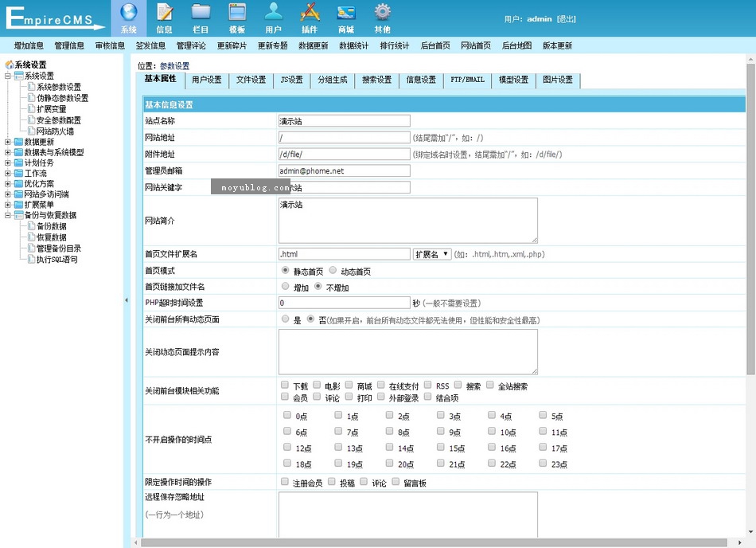Click the page icon beside 伪静态参数设置
The image size is (756, 548).
point(31,97)
